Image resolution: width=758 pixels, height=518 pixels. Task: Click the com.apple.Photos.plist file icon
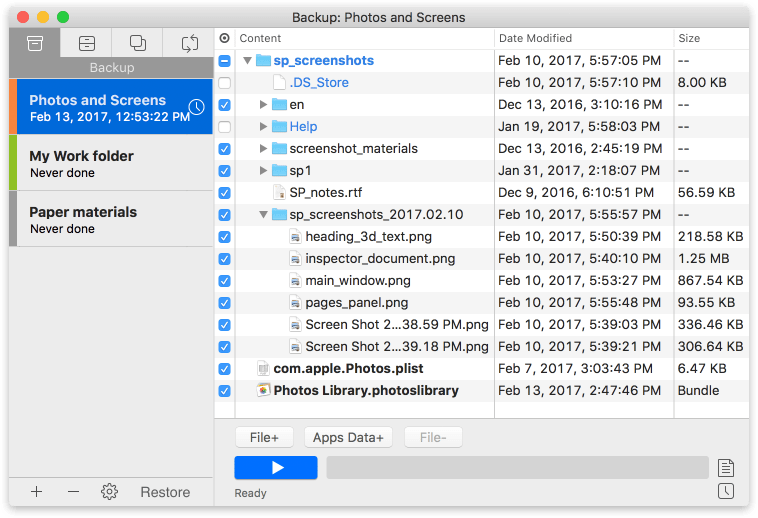coord(263,369)
